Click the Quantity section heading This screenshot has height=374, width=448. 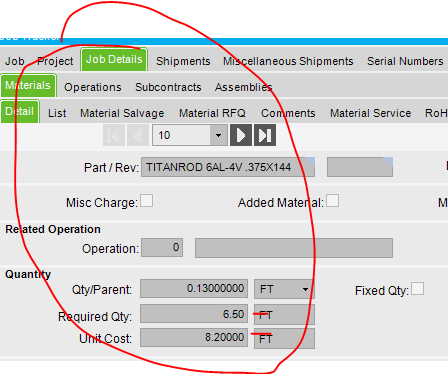tap(28, 274)
